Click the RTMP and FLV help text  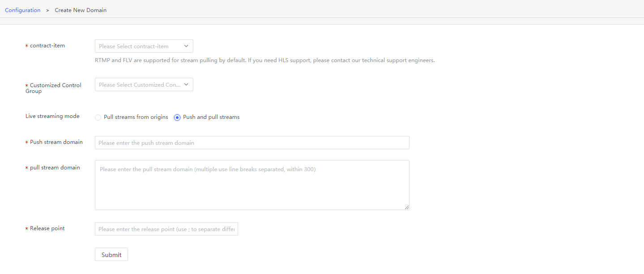pyautogui.click(x=265, y=60)
